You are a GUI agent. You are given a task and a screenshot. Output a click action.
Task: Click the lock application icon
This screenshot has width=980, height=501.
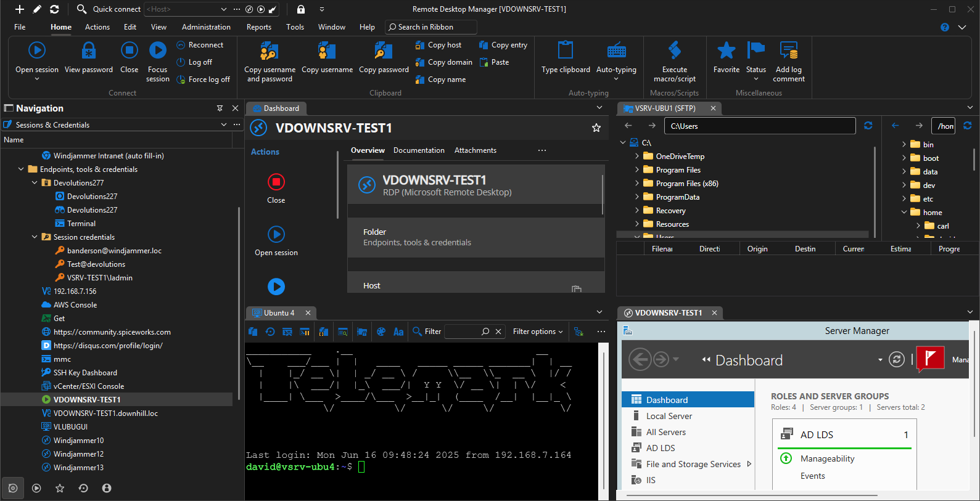301,9
